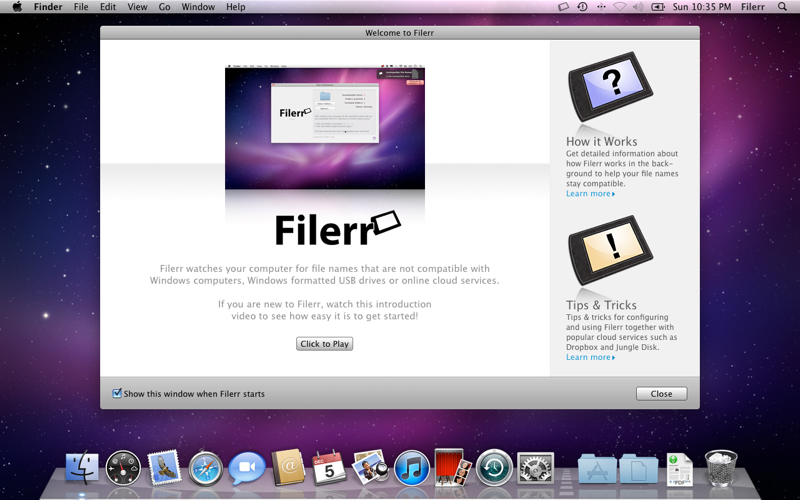Open the Documents folder stack in dock
This screenshot has width=800, height=500.
pyautogui.click(x=638, y=468)
